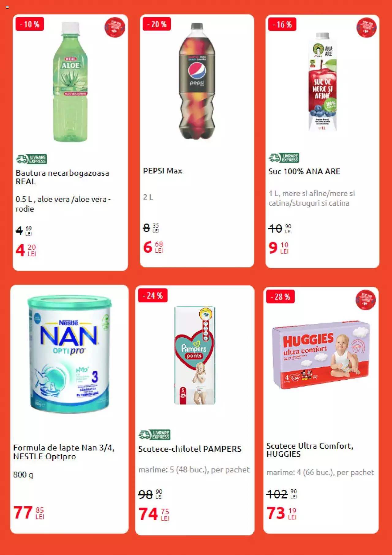Click the 6.68 LEI price for Pepsi Max
Screen dimensions: 392x555
[x=153, y=247]
